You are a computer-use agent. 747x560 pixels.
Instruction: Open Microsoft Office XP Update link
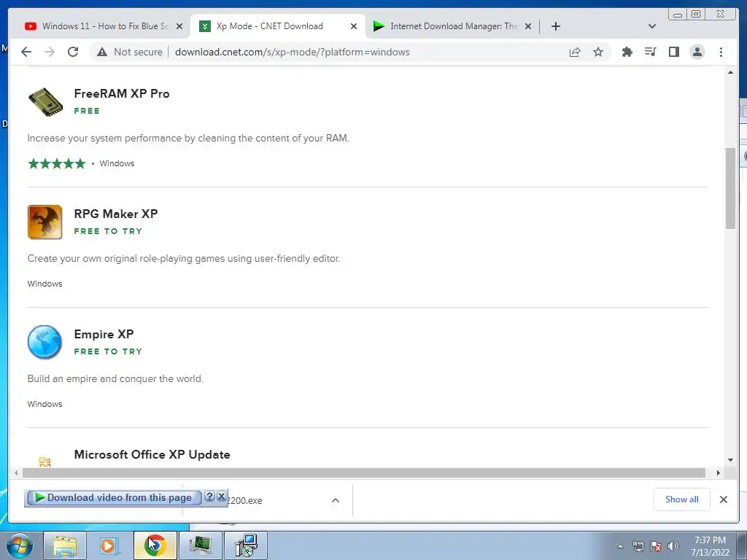(152, 454)
